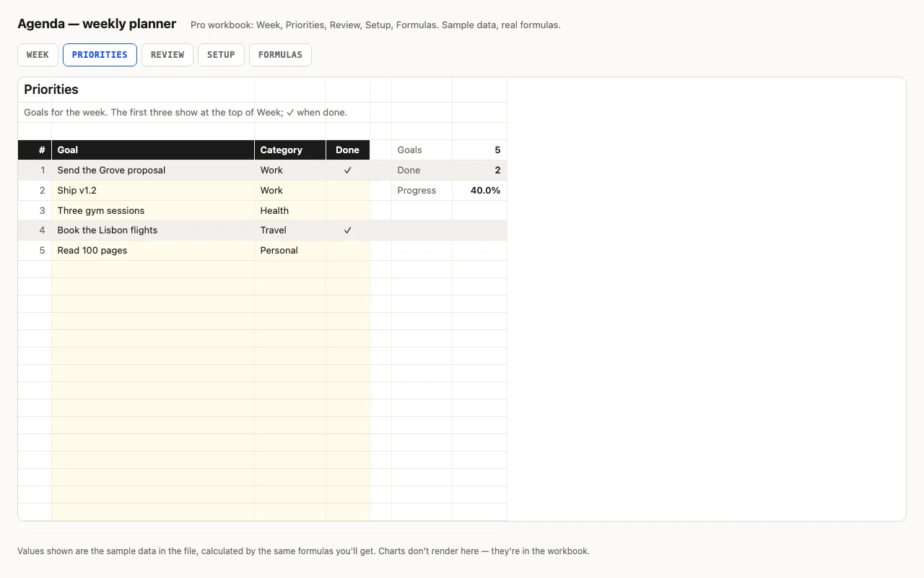Open the Review tab
Image resolution: width=924 pixels, height=578 pixels.
point(167,55)
